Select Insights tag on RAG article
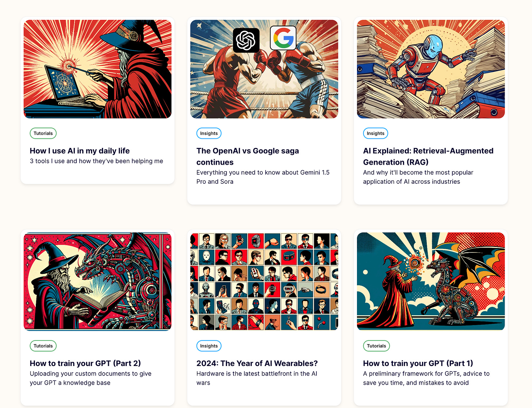Image resolution: width=532 pixels, height=408 pixels. (376, 133)
